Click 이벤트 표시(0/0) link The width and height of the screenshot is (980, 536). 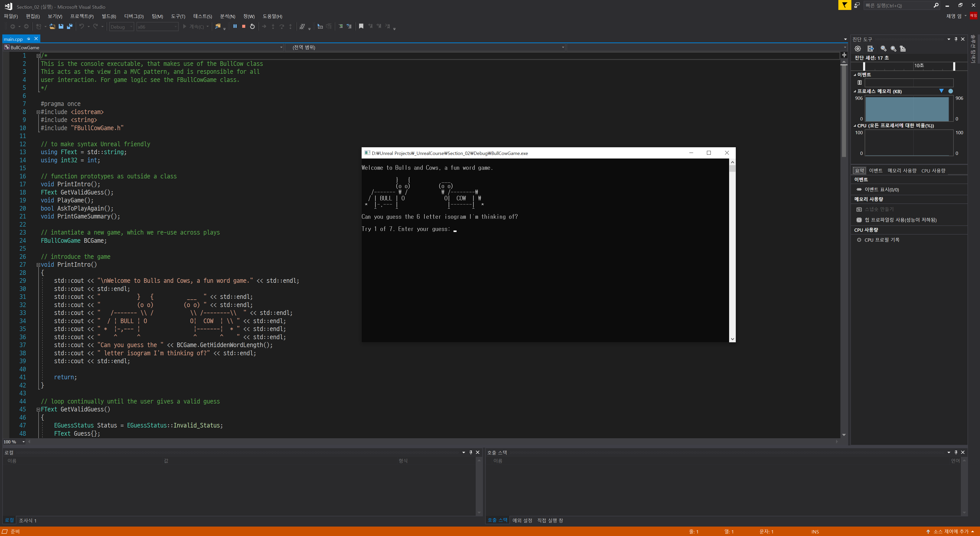(x=881, y=189)
